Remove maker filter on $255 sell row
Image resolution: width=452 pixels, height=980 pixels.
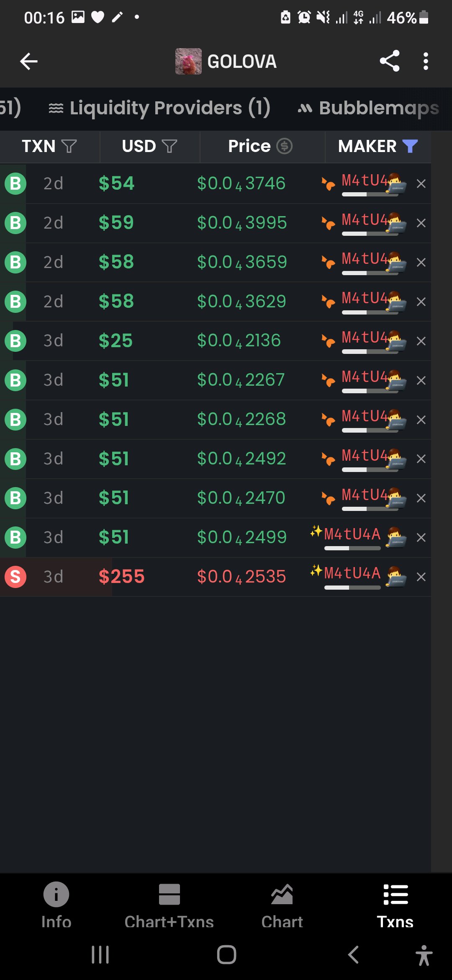pos(421,577)
